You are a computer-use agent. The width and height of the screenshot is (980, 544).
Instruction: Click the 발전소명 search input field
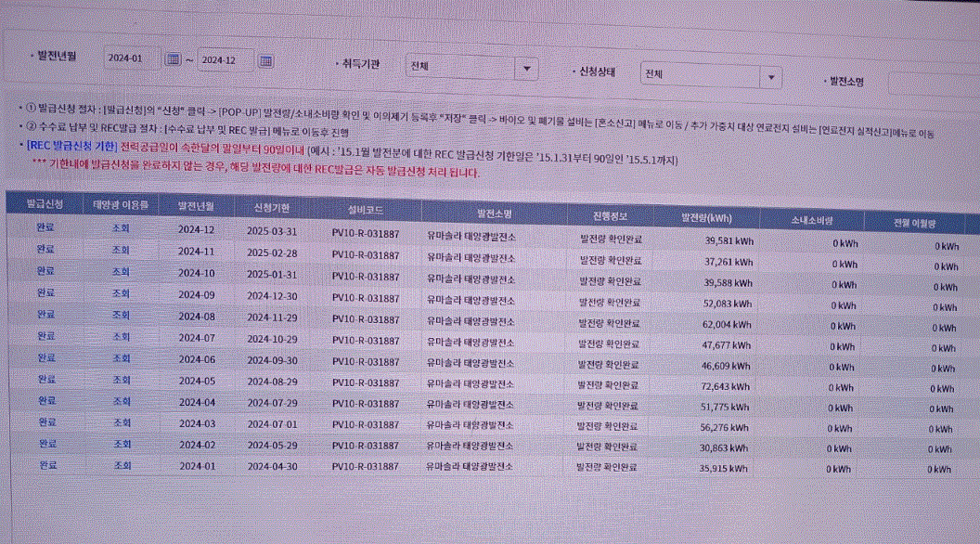click(x=934, y=84)
